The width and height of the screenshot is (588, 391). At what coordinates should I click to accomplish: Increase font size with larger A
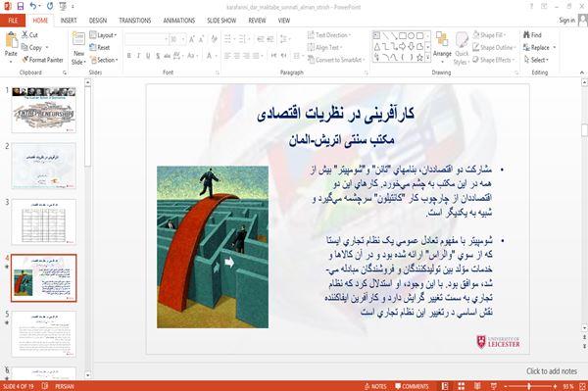click(x=192, y=39)
